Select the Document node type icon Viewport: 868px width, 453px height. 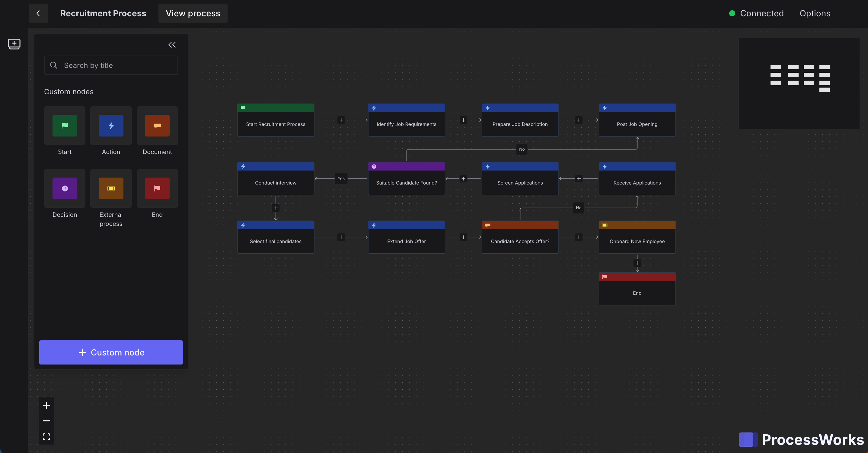[157, 126]
